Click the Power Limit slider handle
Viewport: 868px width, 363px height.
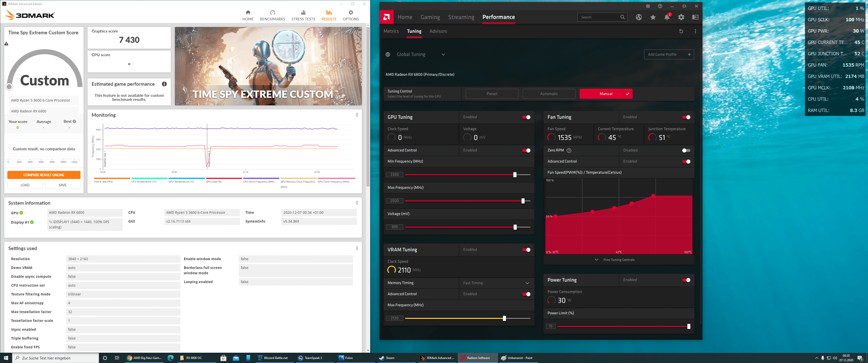689,327
